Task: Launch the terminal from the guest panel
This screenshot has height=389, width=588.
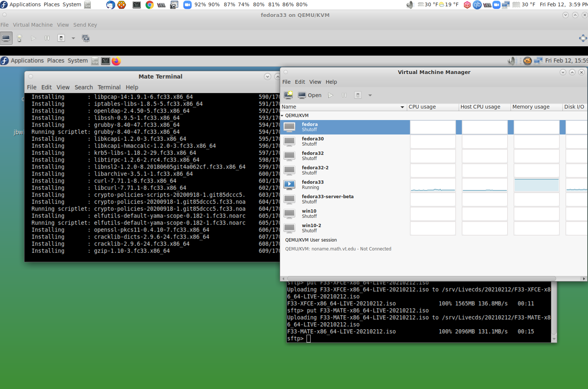Action: 106,61
